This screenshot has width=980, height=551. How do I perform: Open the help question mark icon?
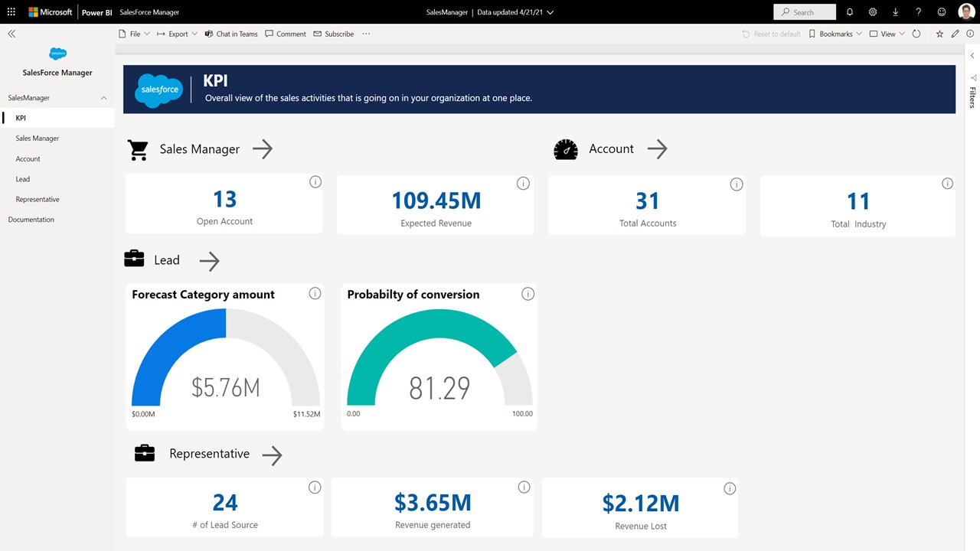point(919,12)
